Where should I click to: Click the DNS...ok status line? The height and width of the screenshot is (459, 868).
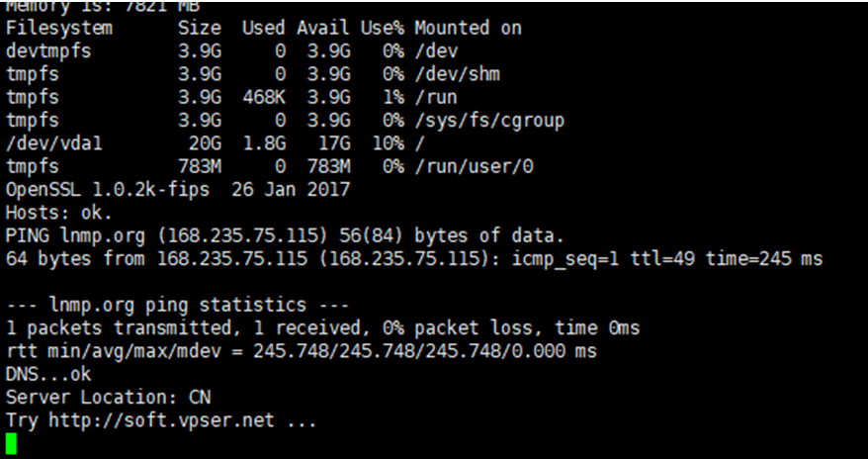click(48, 374)
